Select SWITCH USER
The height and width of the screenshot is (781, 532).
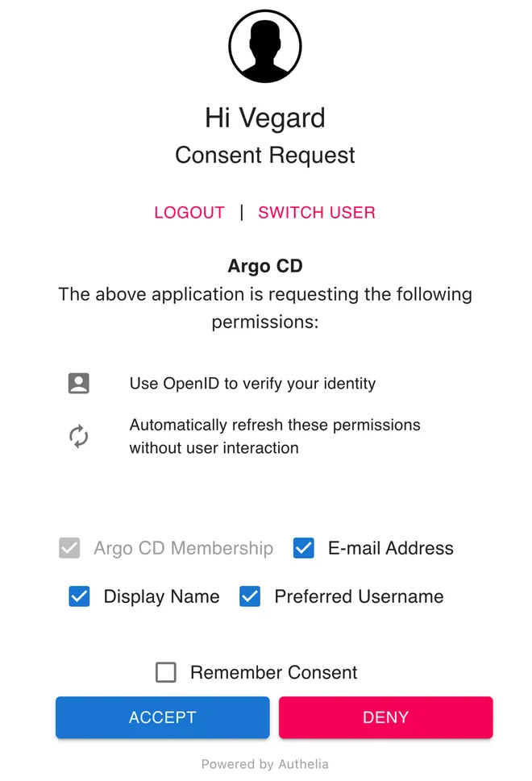[x=317, y=212]
